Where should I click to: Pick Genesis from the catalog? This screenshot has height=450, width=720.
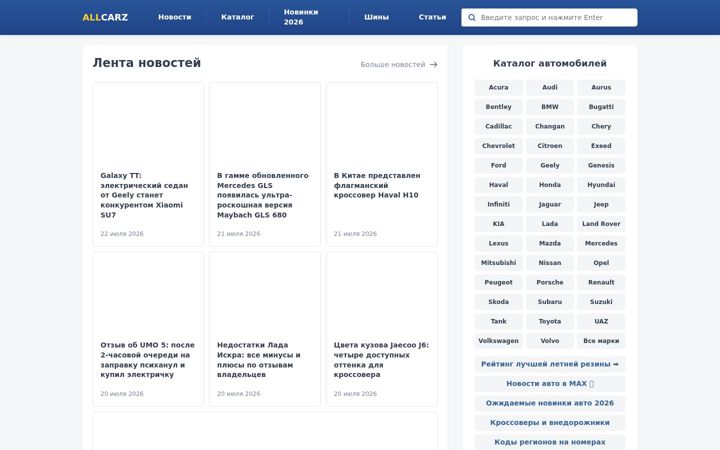click(601, 165)
